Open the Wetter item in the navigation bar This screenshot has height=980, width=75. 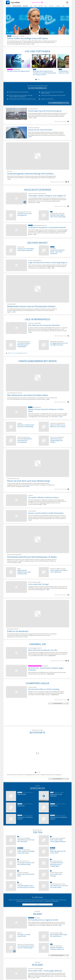pos(63,6)
